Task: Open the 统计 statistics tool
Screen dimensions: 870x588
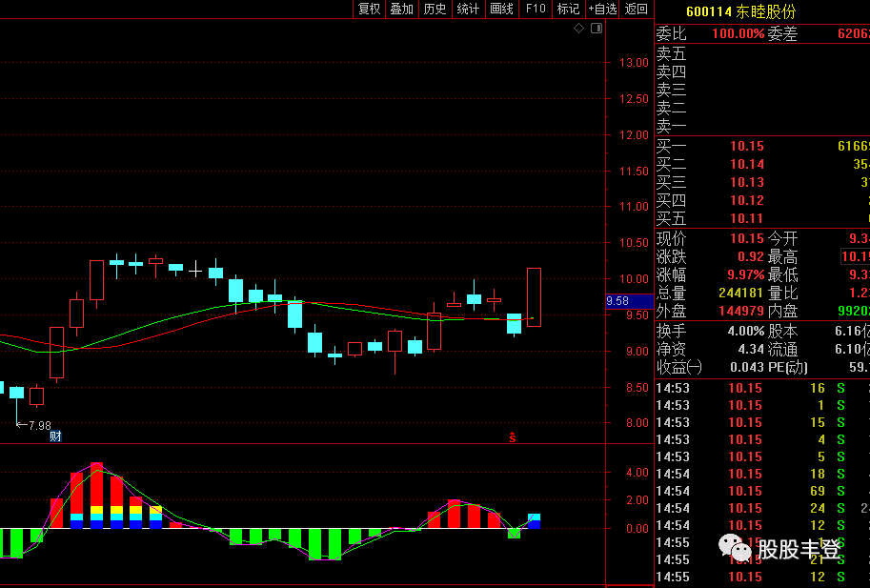Action: (x=468, y=9)
